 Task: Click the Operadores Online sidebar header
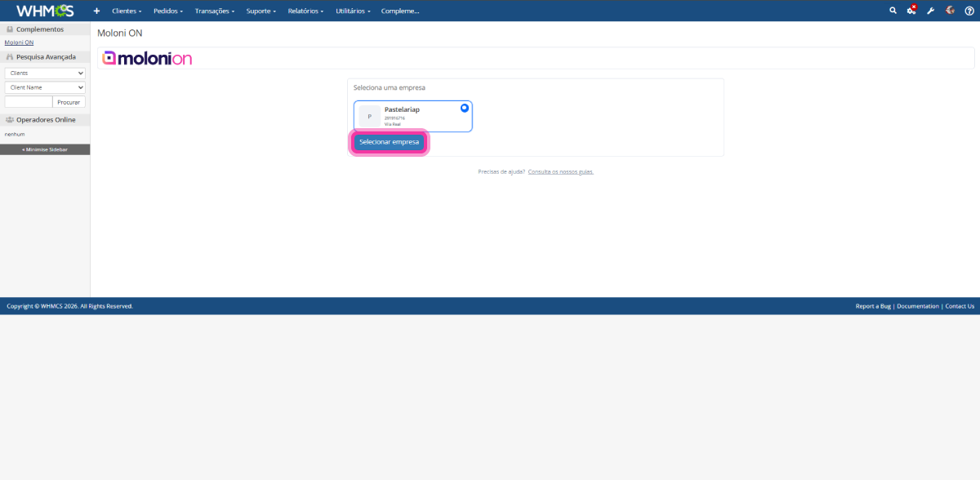45,119
